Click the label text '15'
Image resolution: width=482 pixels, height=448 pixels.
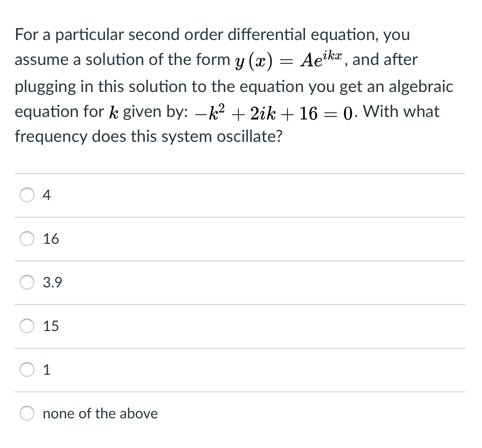coord(51,326)
